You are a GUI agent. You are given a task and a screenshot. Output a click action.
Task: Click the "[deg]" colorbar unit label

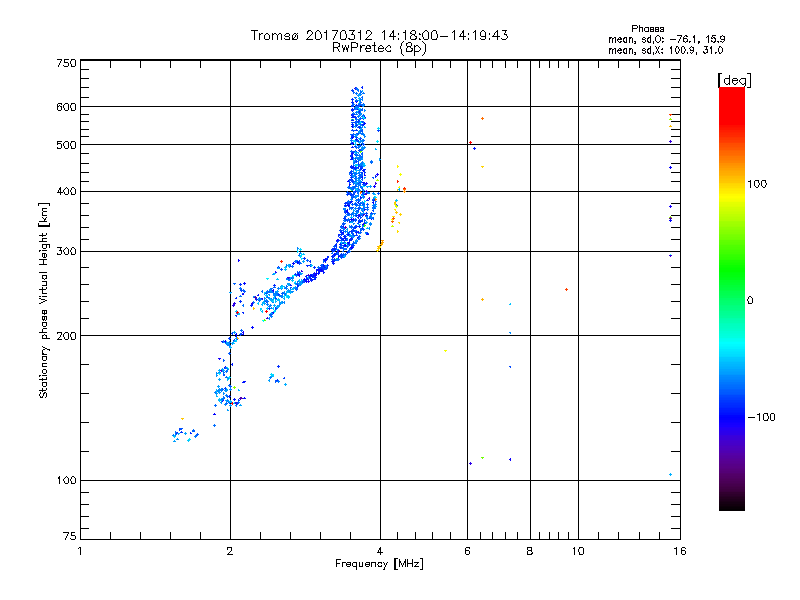click(x=734, y=80)
